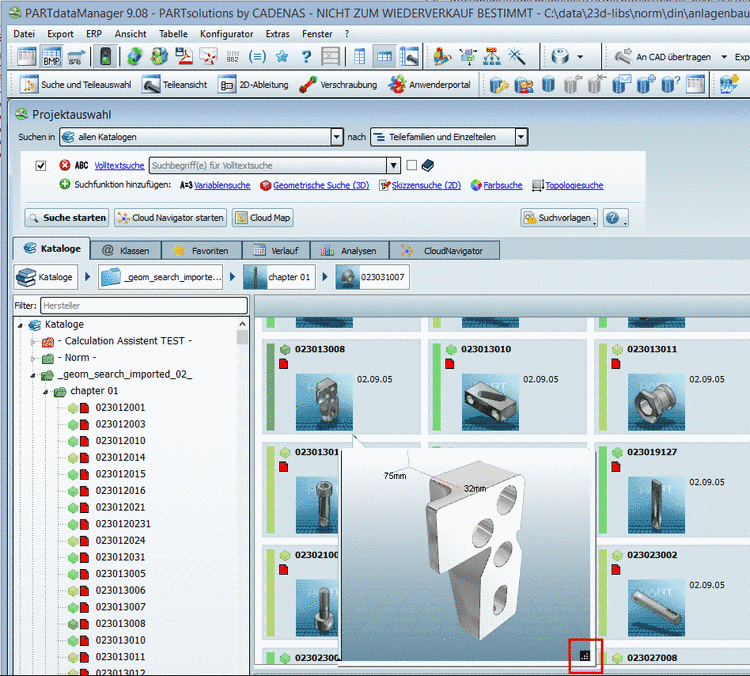Click green plus icon to add search function

click(65, 185)
